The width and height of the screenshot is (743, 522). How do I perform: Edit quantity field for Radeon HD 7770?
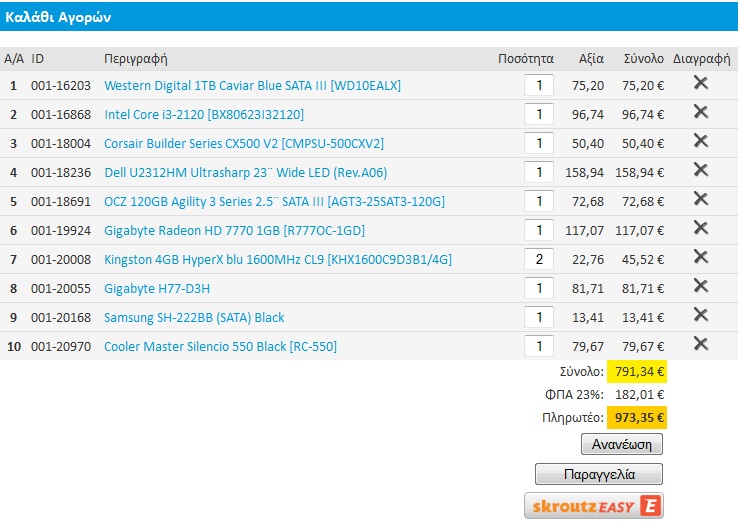pyautogui.click(x=539, y=230)
